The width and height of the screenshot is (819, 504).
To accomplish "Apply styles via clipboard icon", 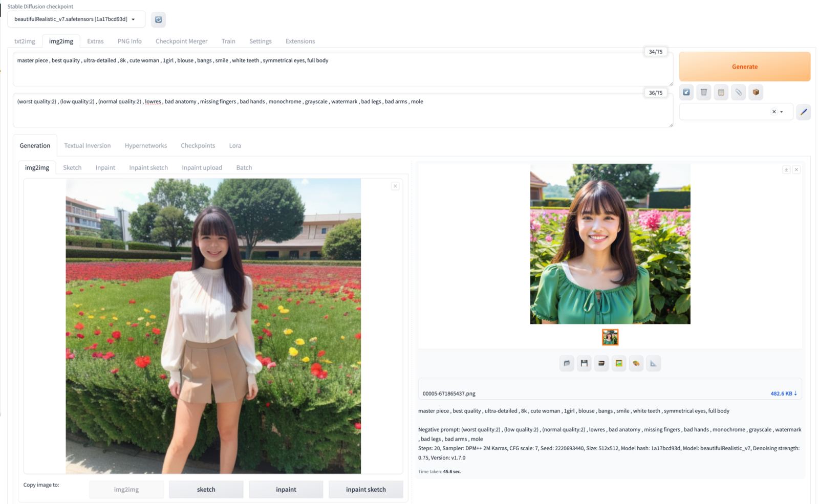I will tap(721, 92).
